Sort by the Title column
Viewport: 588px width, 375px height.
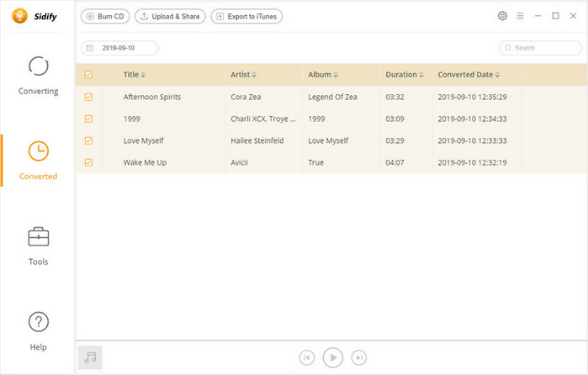(135, 75)
